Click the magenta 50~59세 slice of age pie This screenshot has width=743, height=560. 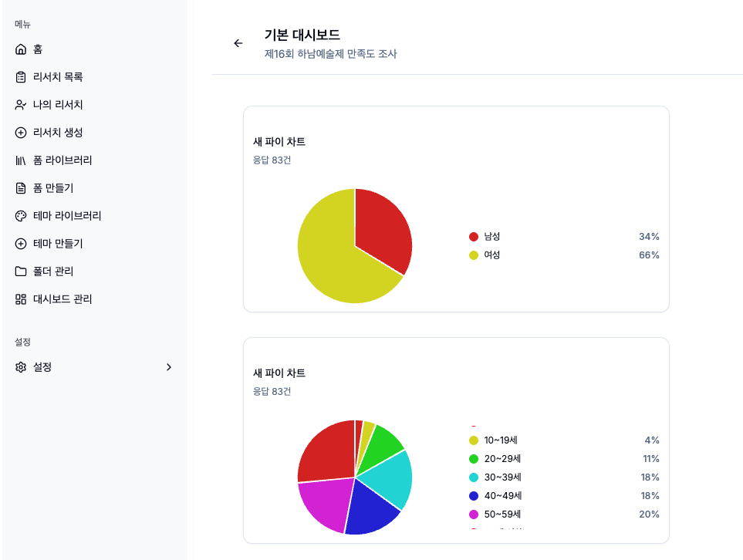pos(329,502)
